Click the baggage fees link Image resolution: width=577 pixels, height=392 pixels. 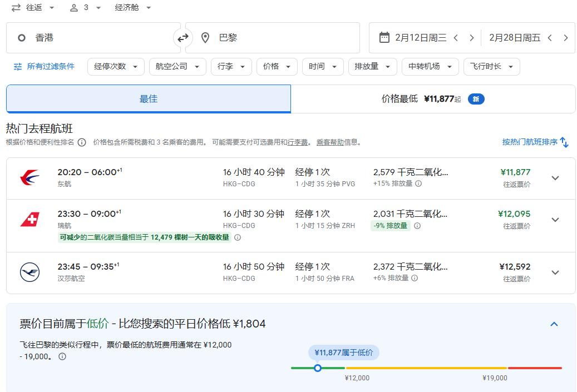(x=298, y=142)
